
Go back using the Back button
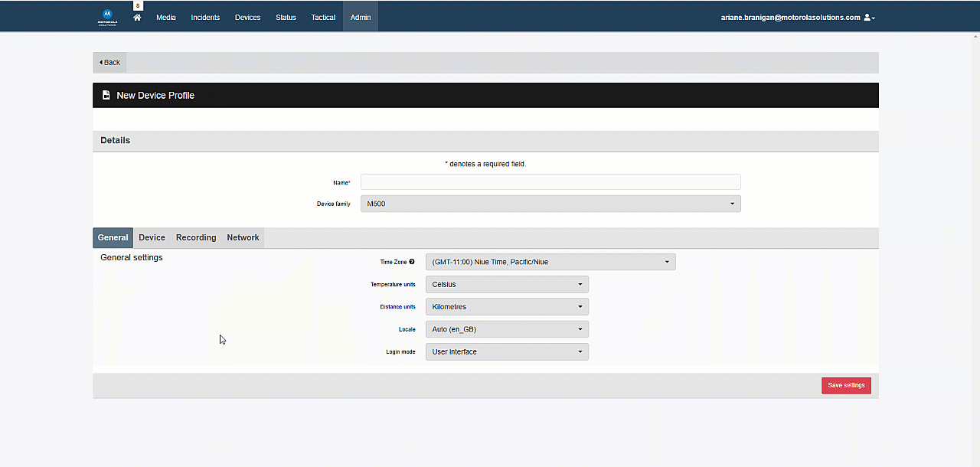coord(109,63)
